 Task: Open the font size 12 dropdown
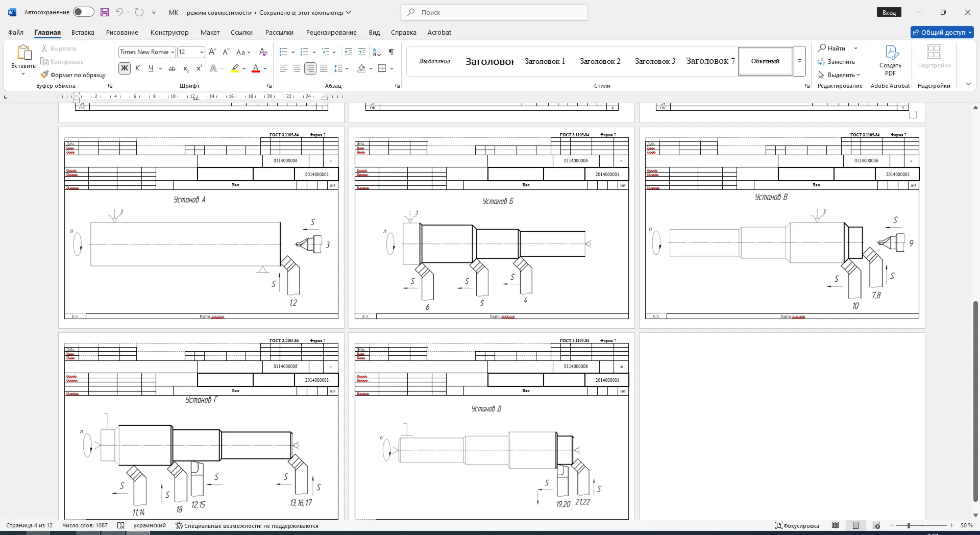(x=191, y=52)
